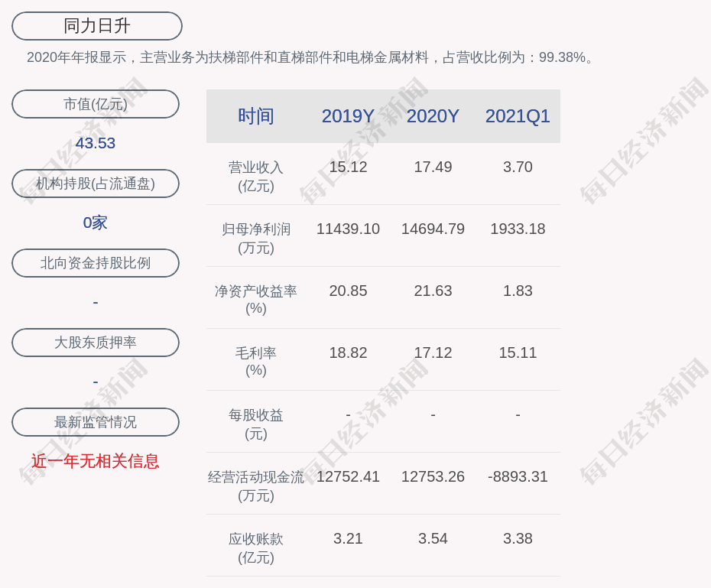Viewport: 711px width, 588px height.
Task: Click the red 近一年无相关信息 text
Action: click(96, 461)
